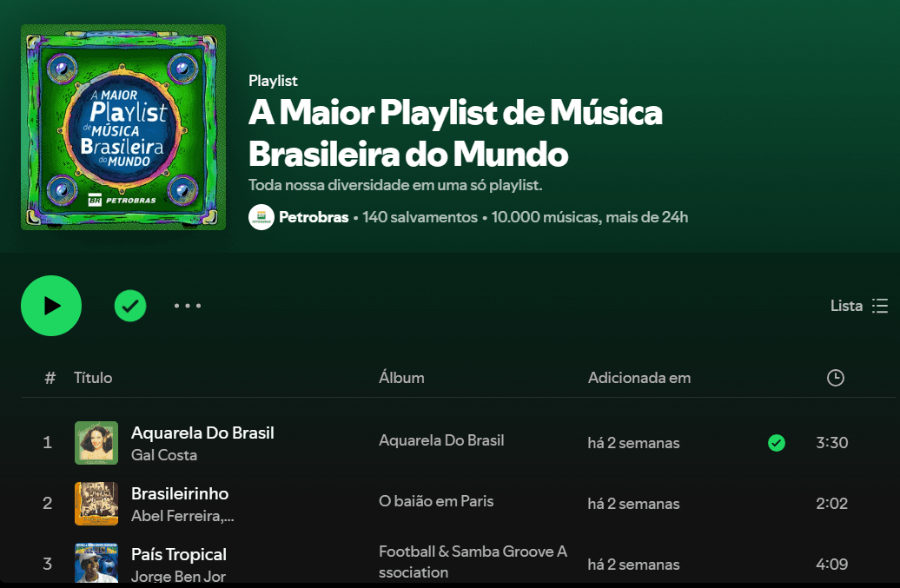
Task: Open the Gal Costa artist link
Action: pyautogui.click(x=164, y=455)
